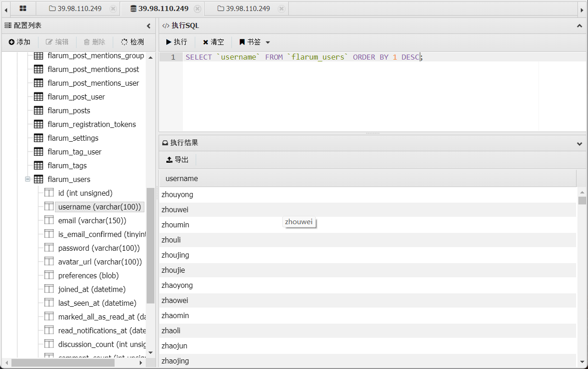Viewport: 588px width, 369px height.
Task: Switch to the first 39.98.110.249 folder tab
Action: [75, 9]
